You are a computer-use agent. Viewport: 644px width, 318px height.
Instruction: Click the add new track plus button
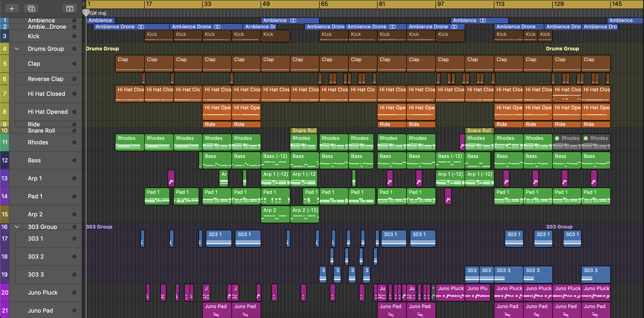(11, 9)
